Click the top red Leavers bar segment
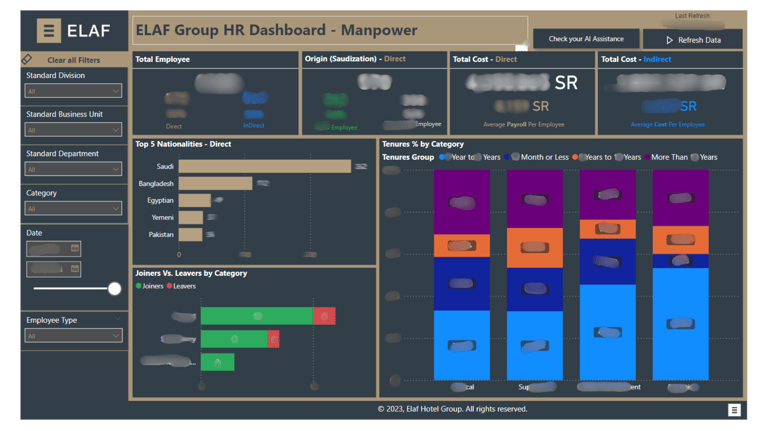 click(324, 316)
